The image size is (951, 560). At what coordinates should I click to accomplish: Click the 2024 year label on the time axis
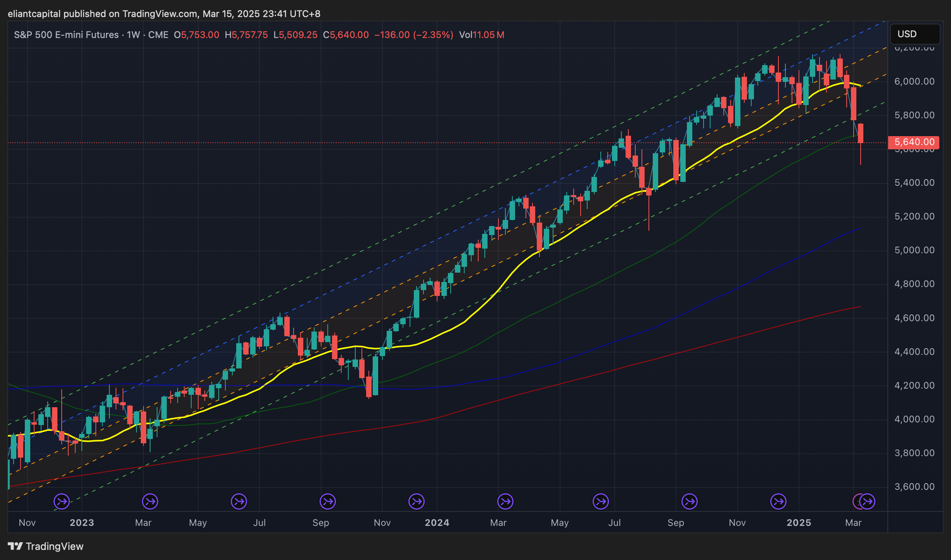coord(437,523)
